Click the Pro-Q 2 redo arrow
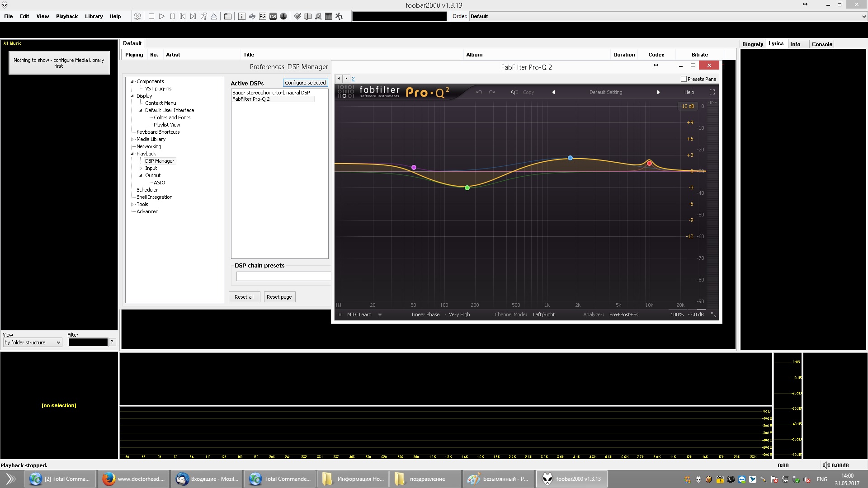This screenshot has width=868, height=488. click(492, 92)
